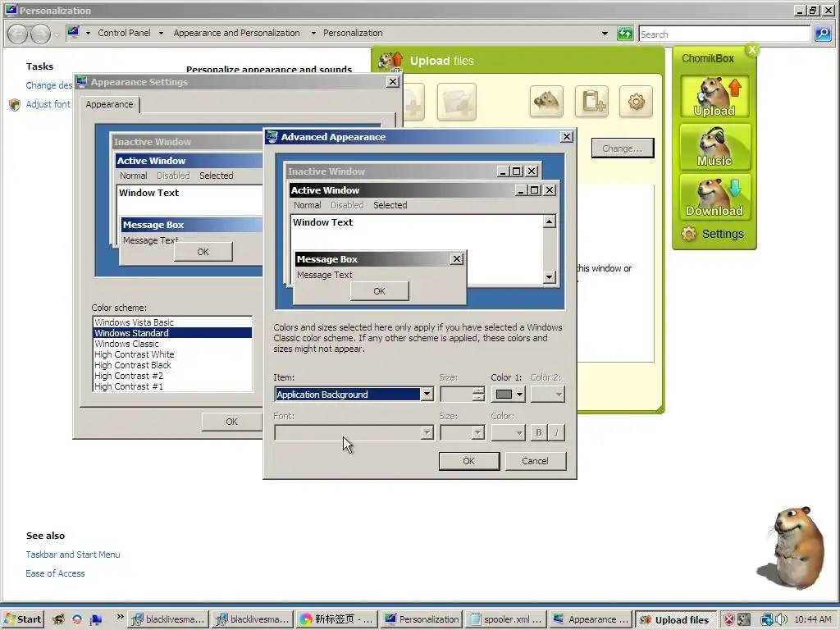This screenshot has width=840, height=630.
Task: Click the preview Disabled menu item in Advanced Appearance
Action: click(347, 205)
